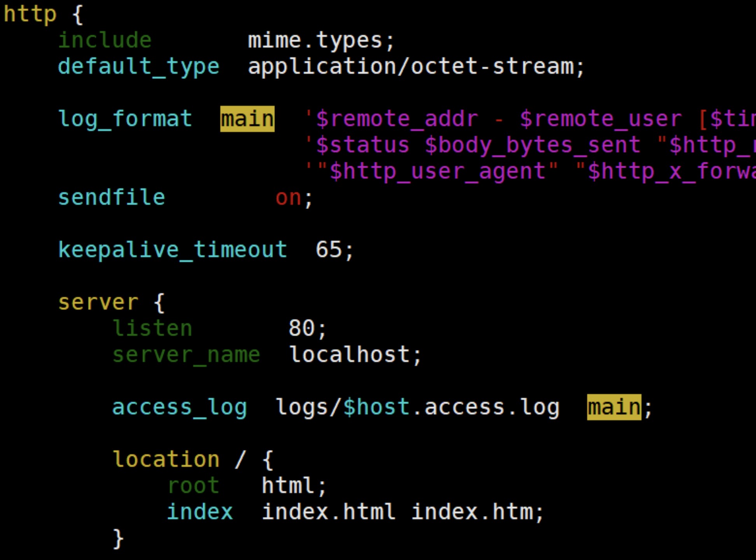Image resolution: width=756 pixels, height=560 pixels.
Task: Select the 'mime.types;' value
Action: (322, 41)
